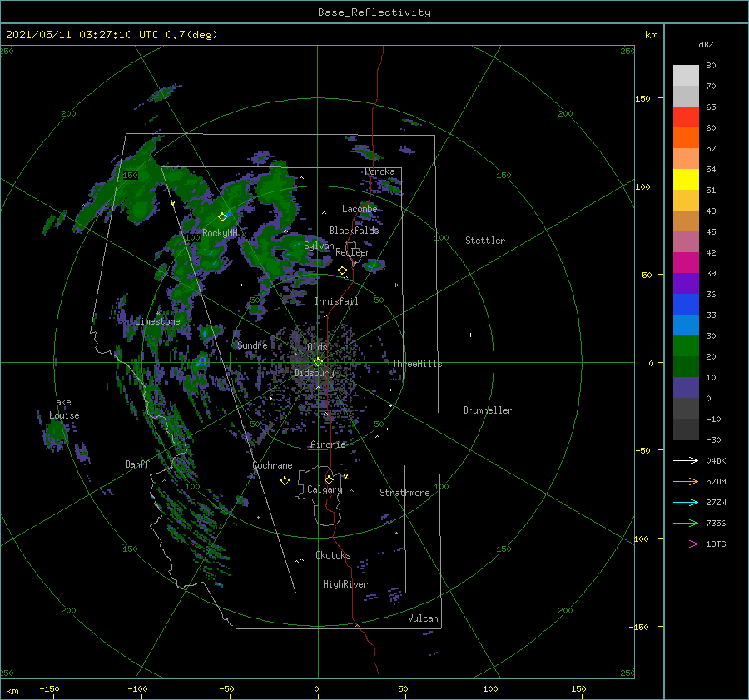Click the Didsbury city label
This screenshot has width=749, height=700.
pyautogui.click(x=315, y=373)
